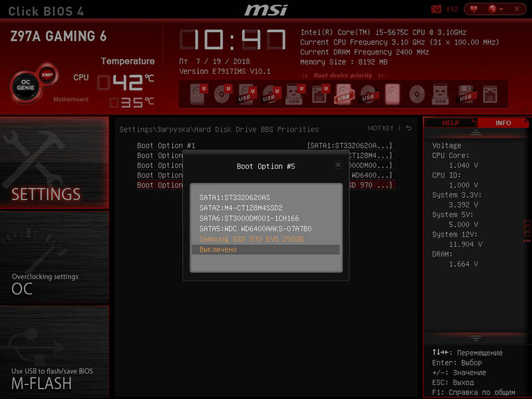Click right arrows beside Boot device priority

coord(382,75)
